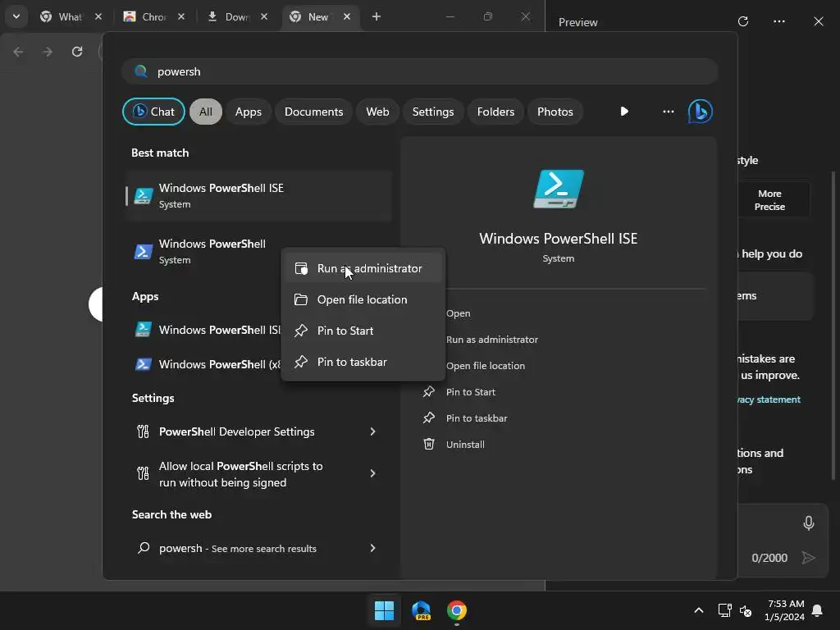Click the Windows Start button on taskbar
The height and width of the screenshot is (630, 840).
[x=384, y=610]
